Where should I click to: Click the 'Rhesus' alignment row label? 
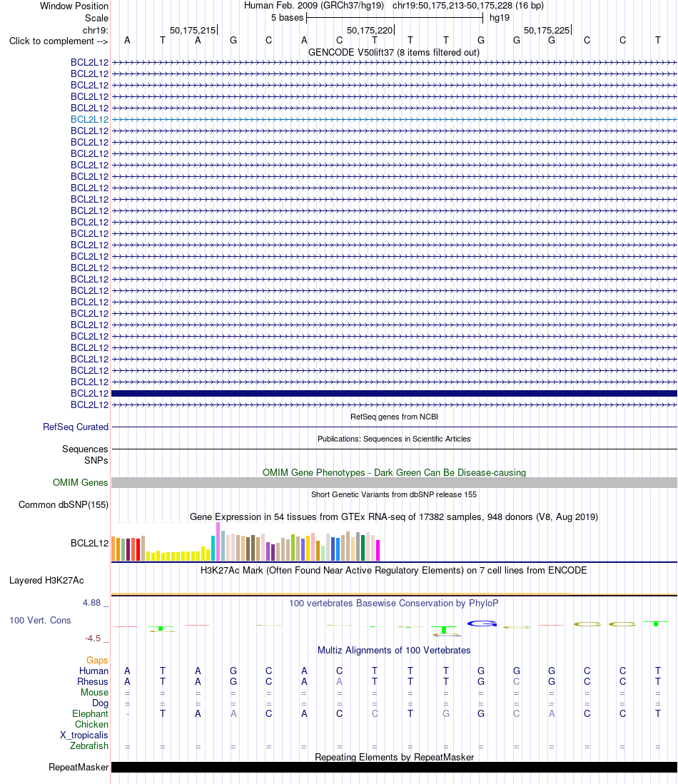[x=93, y=682]
